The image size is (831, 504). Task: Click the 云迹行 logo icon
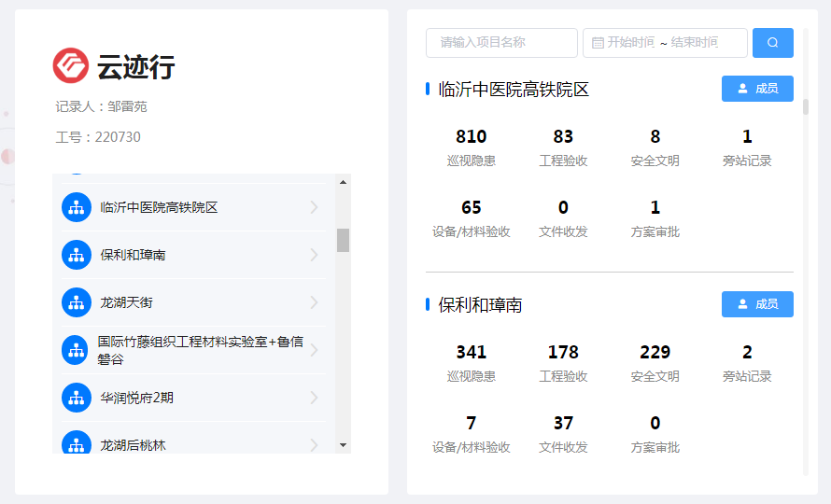click(70, 65)
